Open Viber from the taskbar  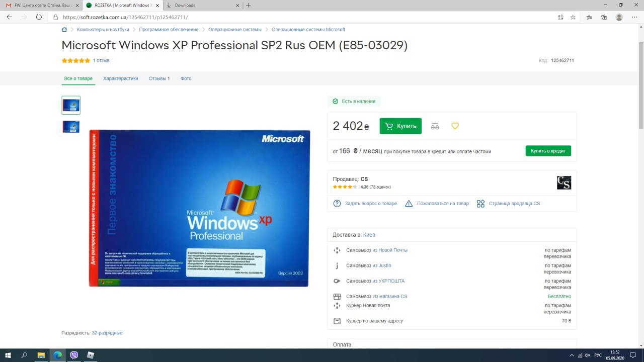click(x=74, y=355)
